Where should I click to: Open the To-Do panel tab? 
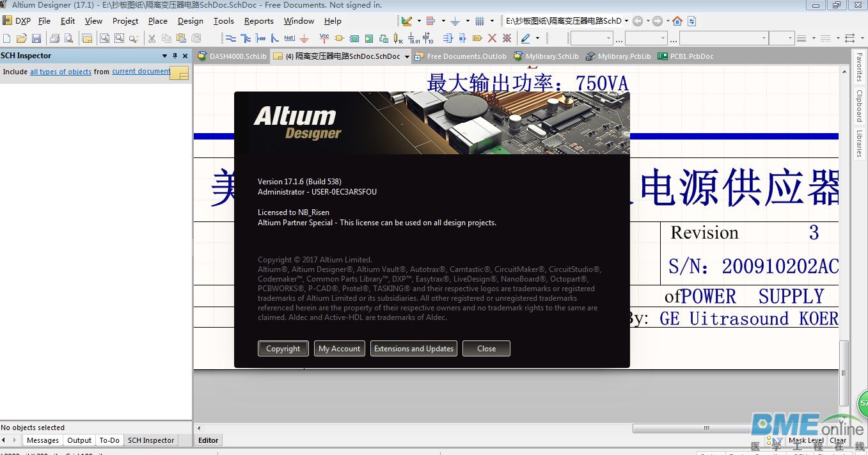click(109, 440)
